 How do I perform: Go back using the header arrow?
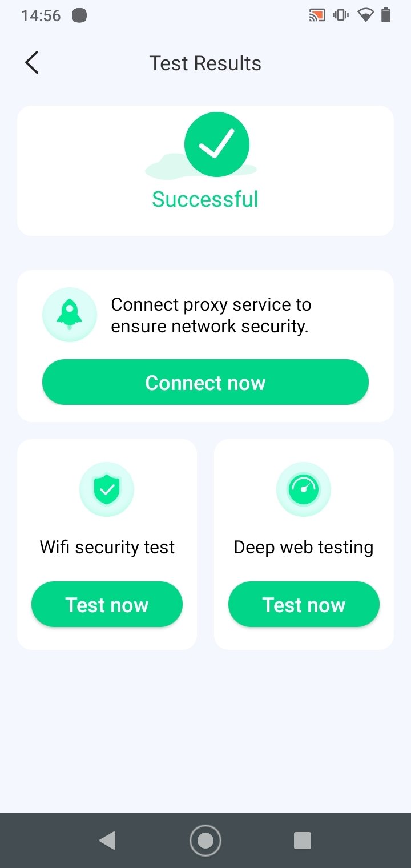tap(32, 63)
